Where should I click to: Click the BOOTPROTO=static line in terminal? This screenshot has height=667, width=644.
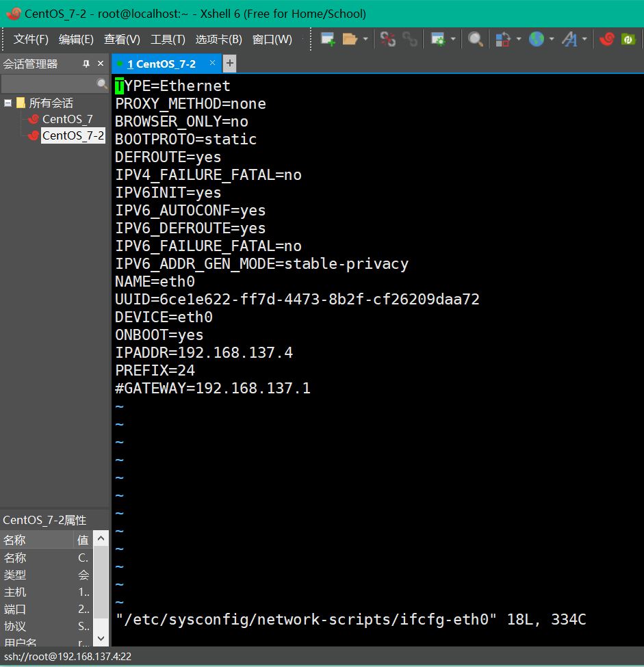click(185, 140)
